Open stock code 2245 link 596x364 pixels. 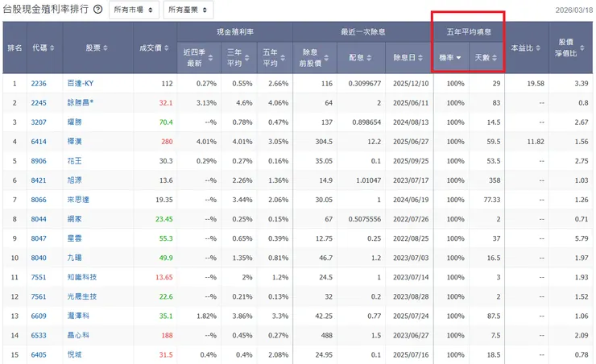39,103
